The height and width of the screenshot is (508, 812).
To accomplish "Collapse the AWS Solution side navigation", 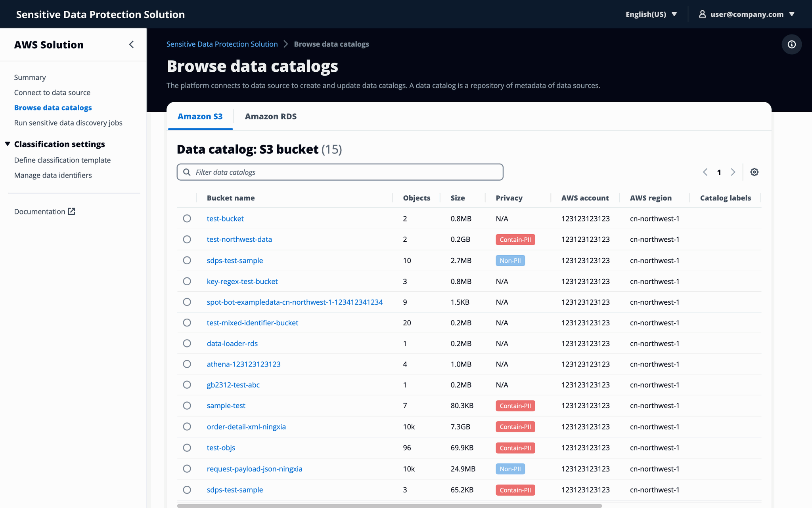I will (x=131, y=44).
